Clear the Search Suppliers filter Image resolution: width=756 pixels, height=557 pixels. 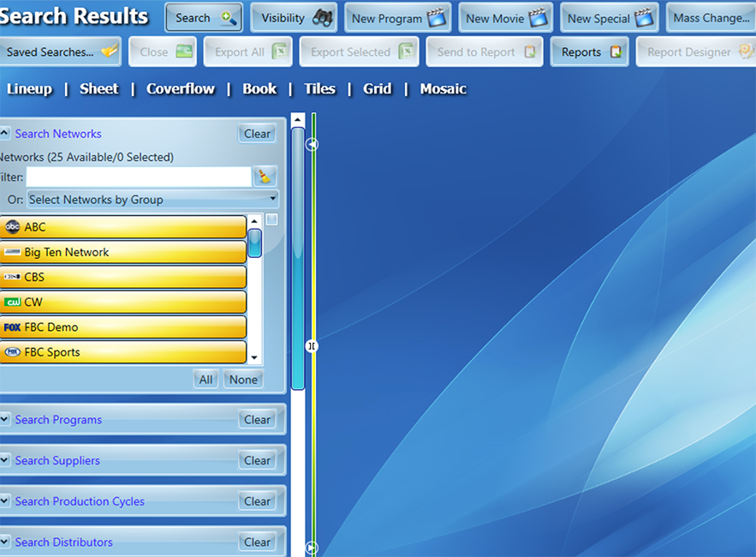(x=258, y=460)
